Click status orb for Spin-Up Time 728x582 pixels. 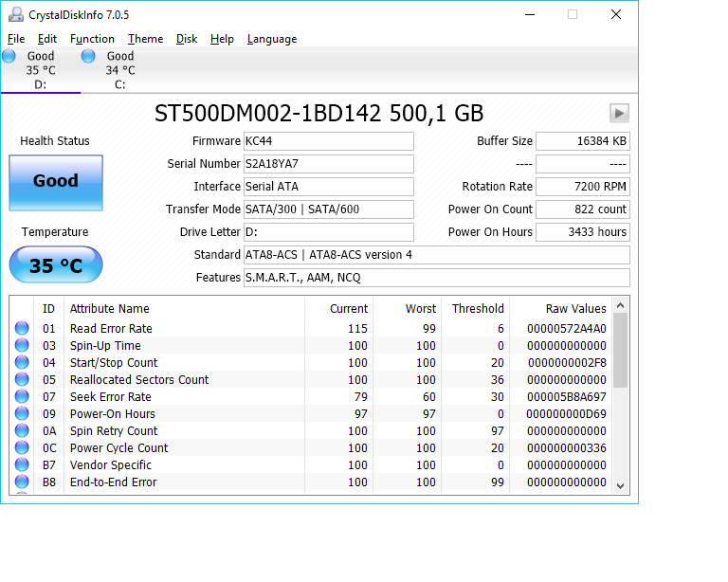[22, 345]
